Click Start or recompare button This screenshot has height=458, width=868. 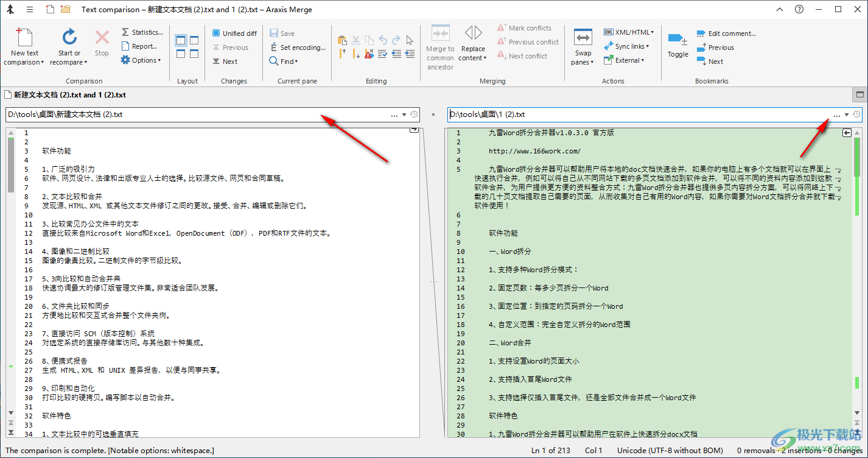[69, 47]
